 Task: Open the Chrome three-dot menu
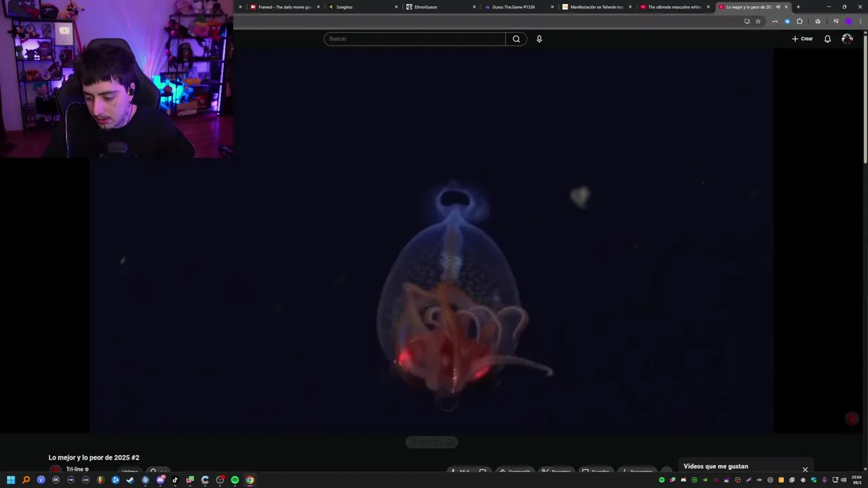coord(861,21)
